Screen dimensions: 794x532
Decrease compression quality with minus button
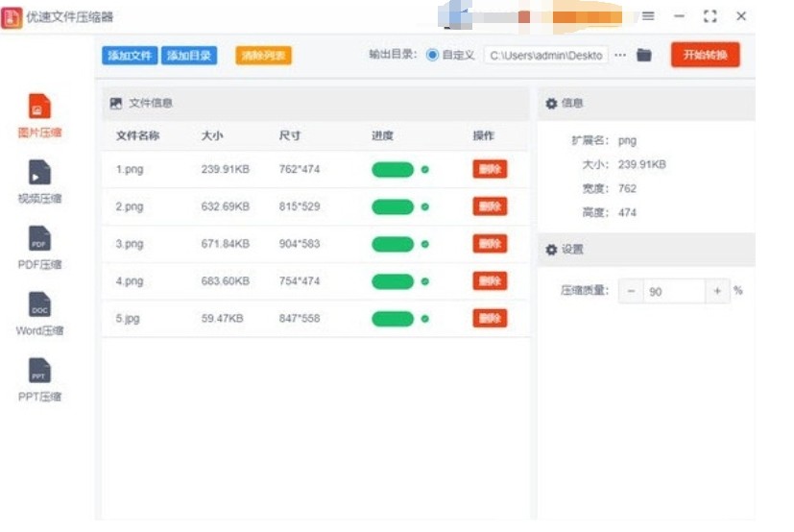(632, 291)
